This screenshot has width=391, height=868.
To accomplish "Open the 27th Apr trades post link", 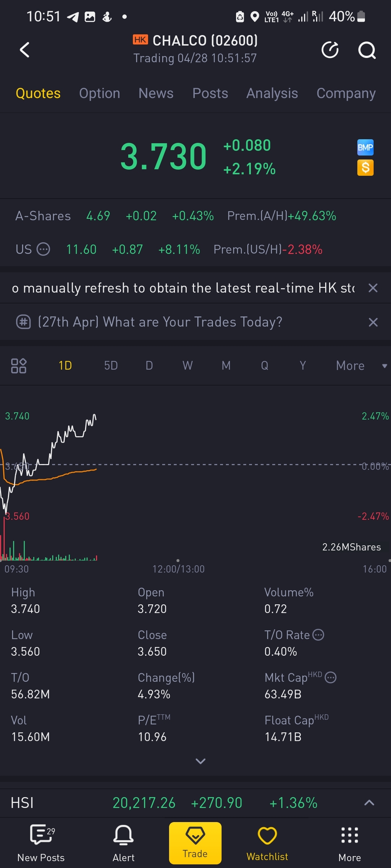I will click(x=160, y=322).
